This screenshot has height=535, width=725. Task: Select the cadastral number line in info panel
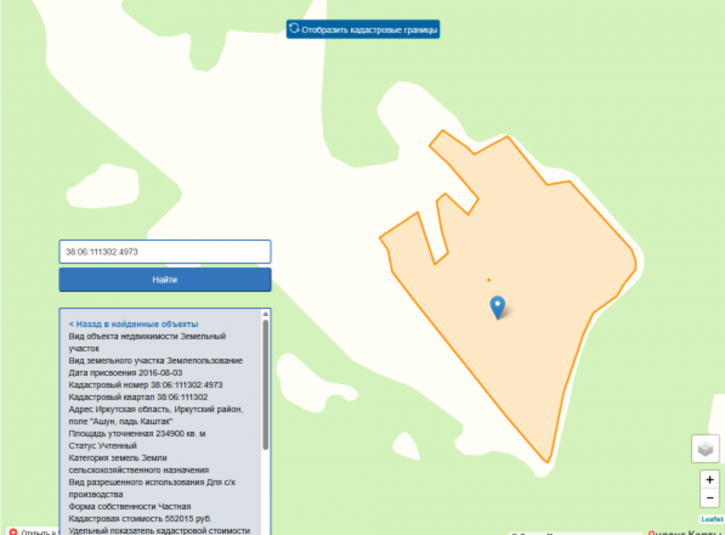146,385
